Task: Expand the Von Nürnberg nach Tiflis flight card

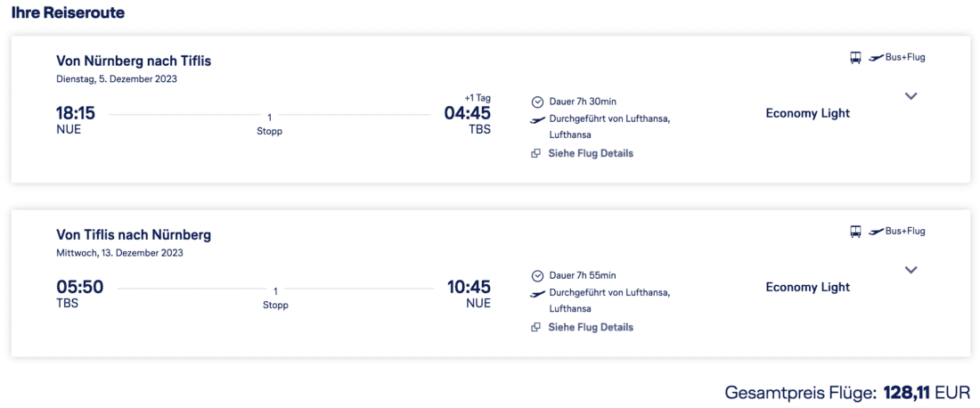Action: [911, 96]
